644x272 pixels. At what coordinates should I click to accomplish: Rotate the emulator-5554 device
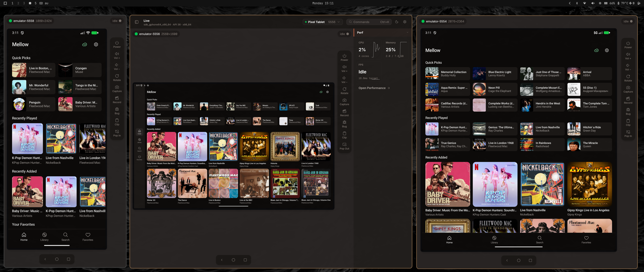(x=628, y=78)
